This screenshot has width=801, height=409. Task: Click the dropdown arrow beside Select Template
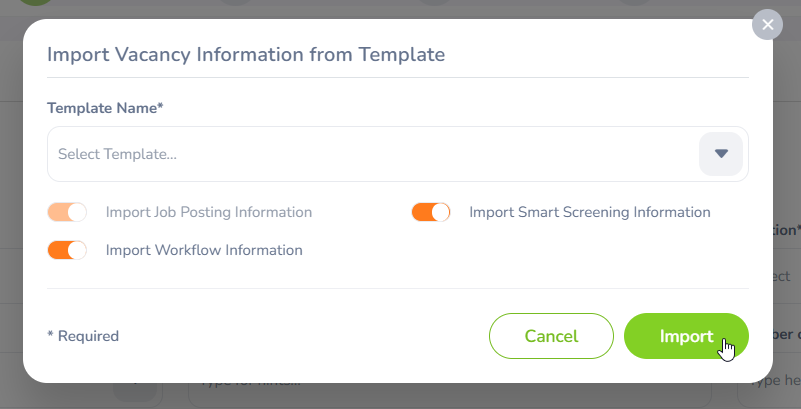[x=720, y=154]
